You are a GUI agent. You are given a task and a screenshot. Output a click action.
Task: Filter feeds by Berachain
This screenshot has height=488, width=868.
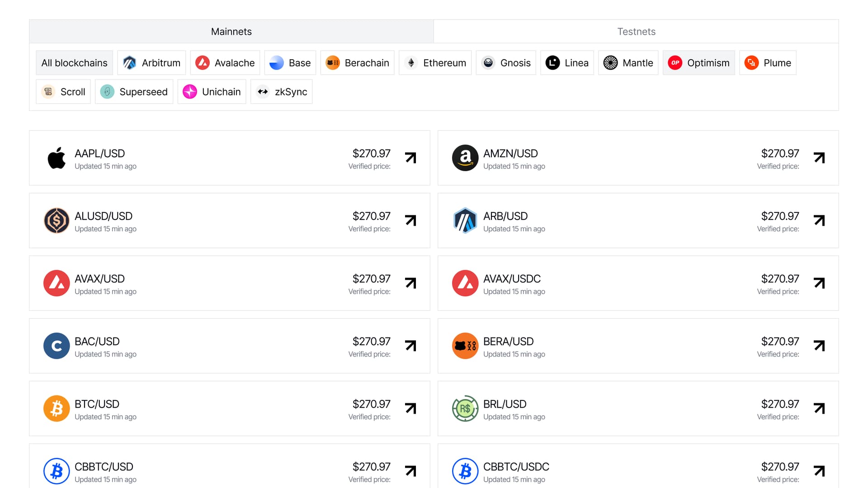click(x=357, y=63)
